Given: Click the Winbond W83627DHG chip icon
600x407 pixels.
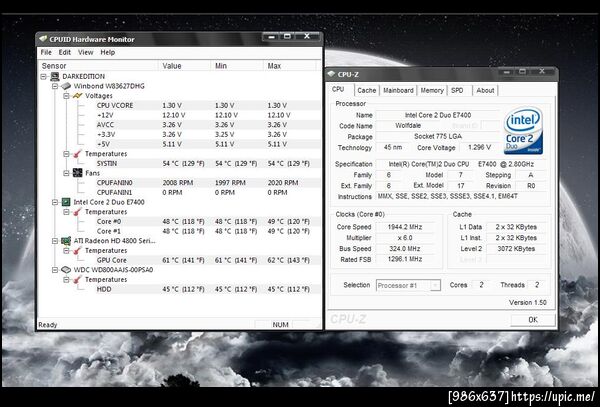Looking at the screenshot, I should tap(66, 86).
